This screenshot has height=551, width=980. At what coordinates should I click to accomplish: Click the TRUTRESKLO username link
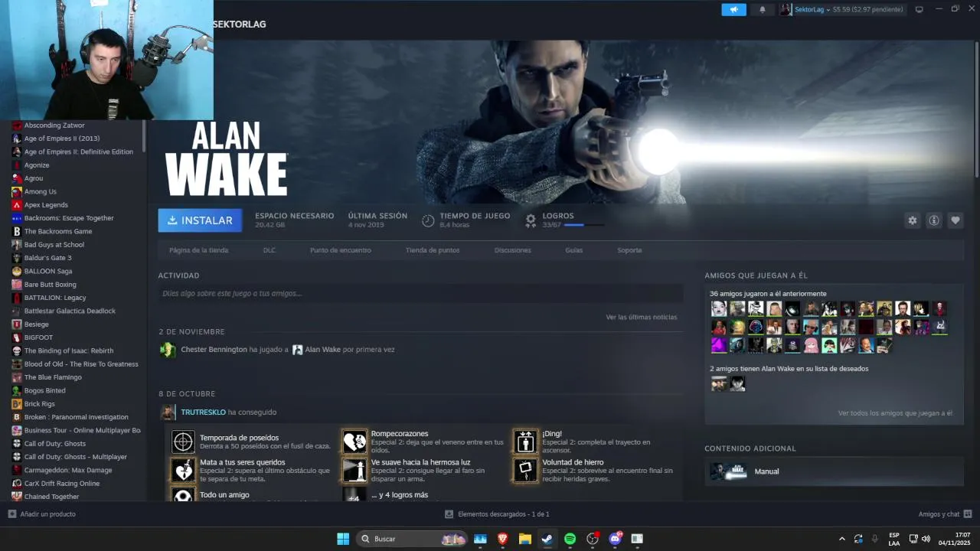[203, 412]
